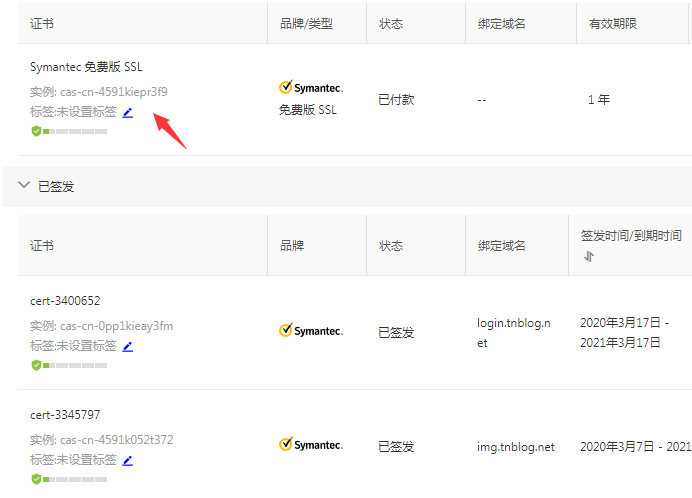Viewport: 692px width, 498px height.
Task: Click Symantec logo in cert-3345797 row
Action: [311, 445]
